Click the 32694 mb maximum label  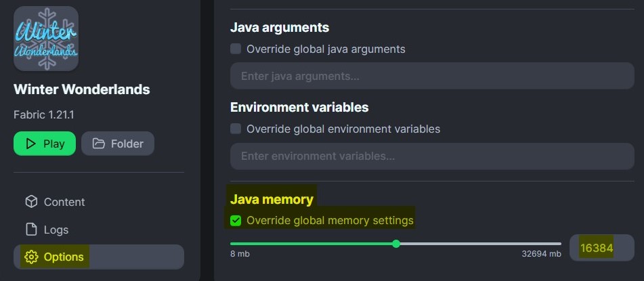click(541, 254)
